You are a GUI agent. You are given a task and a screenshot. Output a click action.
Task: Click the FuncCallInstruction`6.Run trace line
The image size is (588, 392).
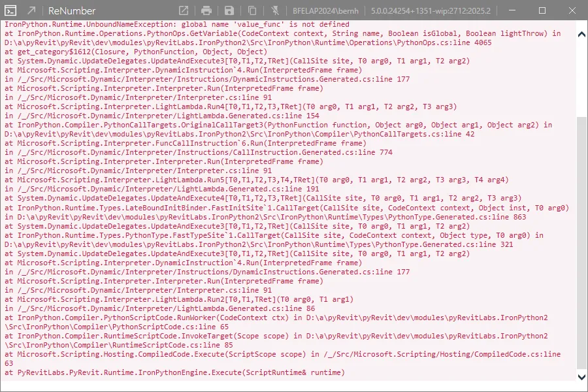(186, 143)
